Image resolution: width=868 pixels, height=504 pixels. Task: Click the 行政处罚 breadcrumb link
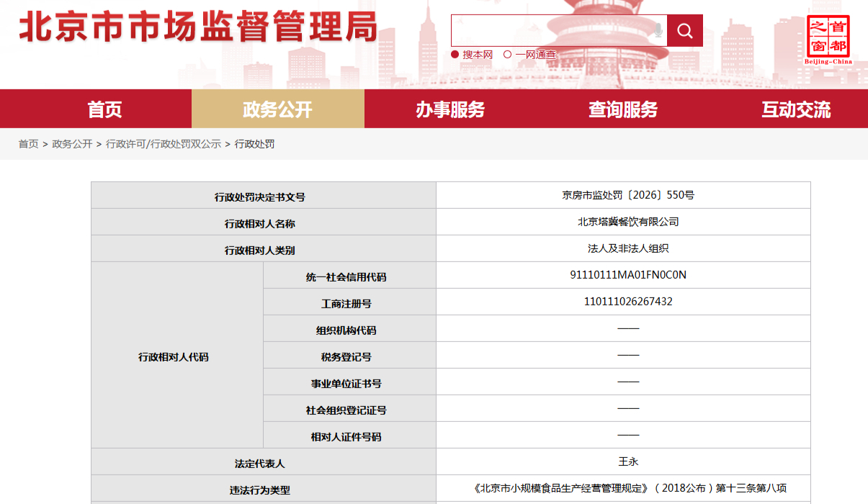(255, 144)
